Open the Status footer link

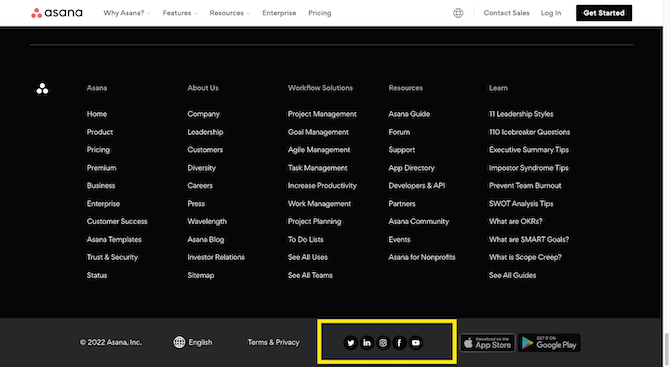pyautogui.click(x=97, y=276)
